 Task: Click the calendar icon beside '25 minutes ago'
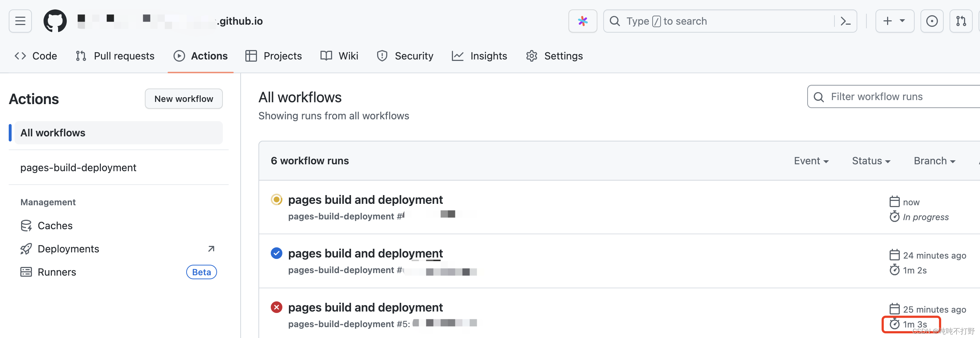click(x=894, y=309)
